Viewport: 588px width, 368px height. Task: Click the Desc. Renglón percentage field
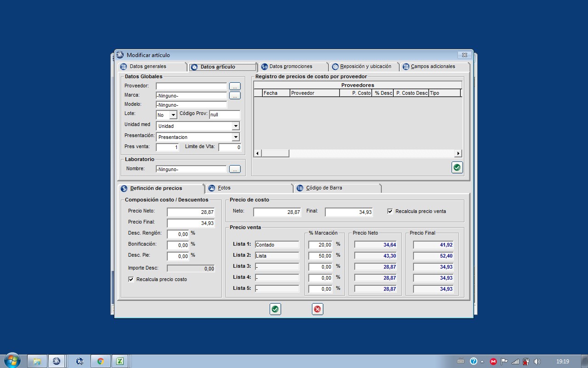[178, 234]
